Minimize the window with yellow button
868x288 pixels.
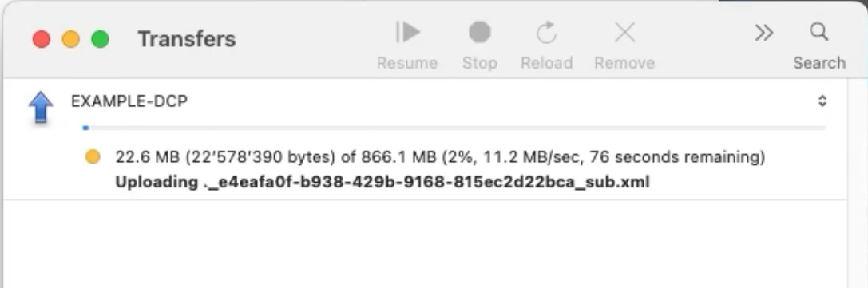pyautogui.click(x=71, y=39)
